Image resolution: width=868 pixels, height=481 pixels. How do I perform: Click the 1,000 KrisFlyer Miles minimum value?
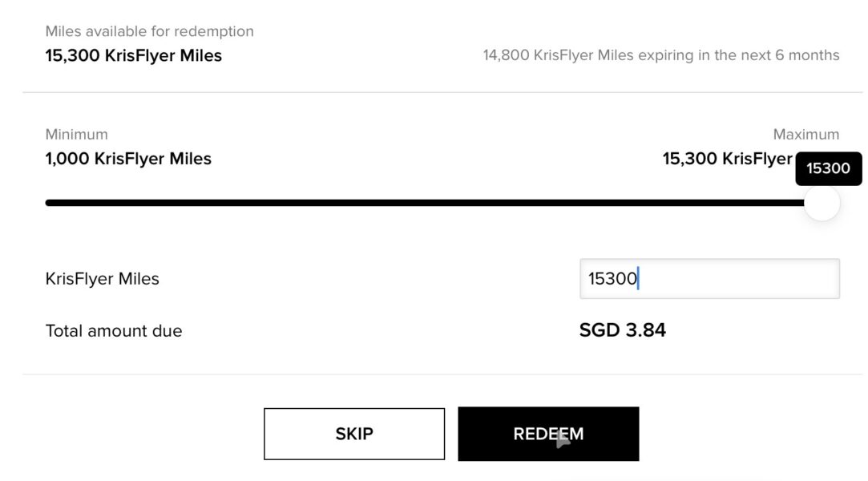click(x=128, y=159)
